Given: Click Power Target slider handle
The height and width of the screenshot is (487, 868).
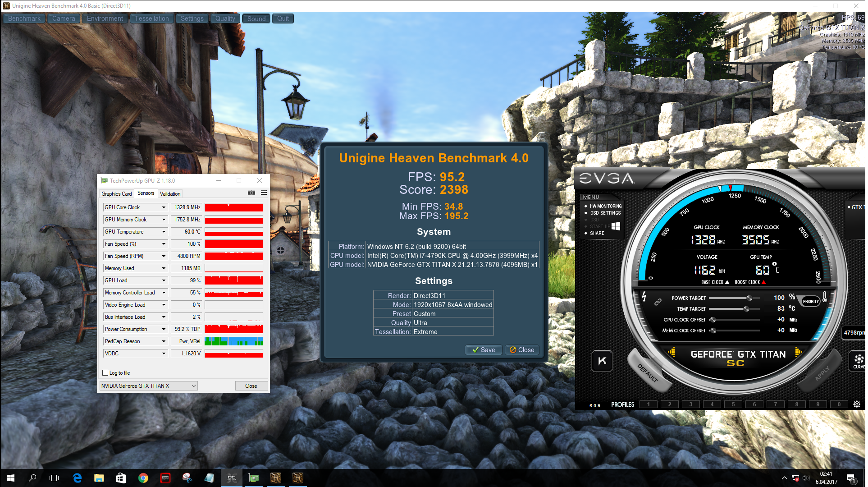Looking at the screenshot, I should click(x=749, y=298).
